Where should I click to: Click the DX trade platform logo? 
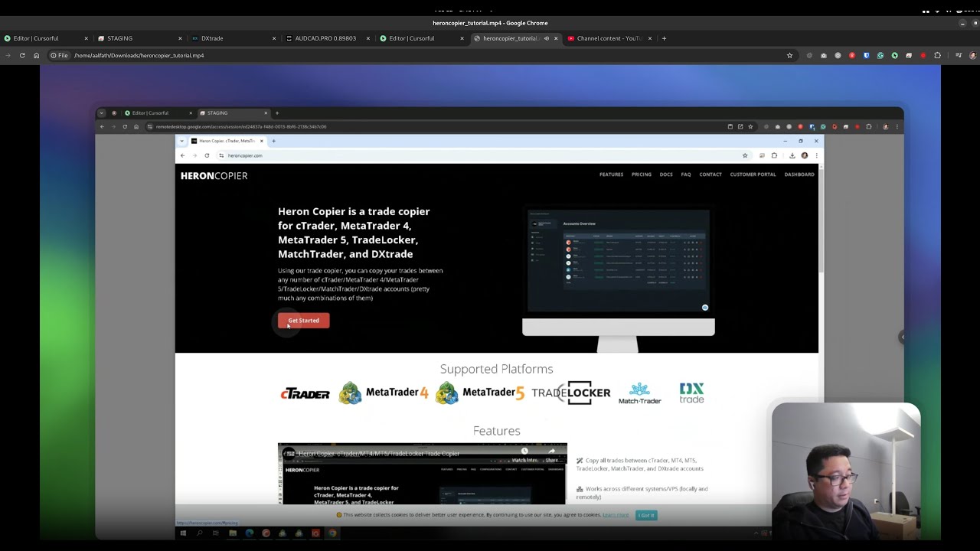(691, 393)
